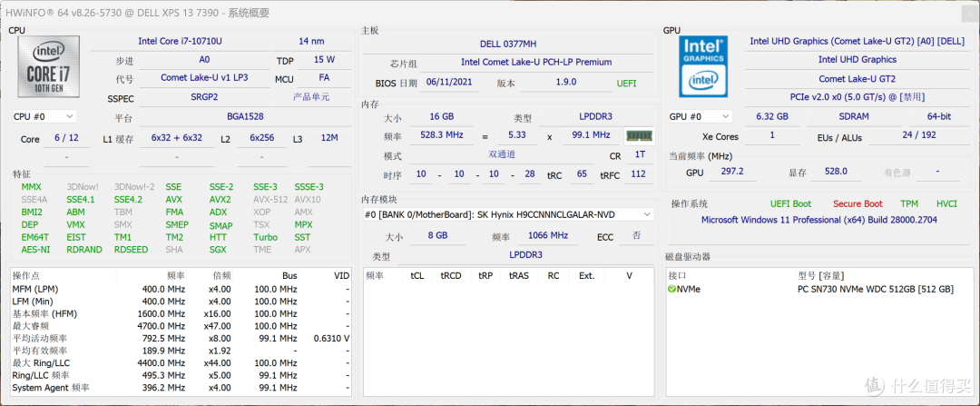The image size is (980, 406).
Task: Select the 最大睿频 operating point row
Action: [181, 326]
